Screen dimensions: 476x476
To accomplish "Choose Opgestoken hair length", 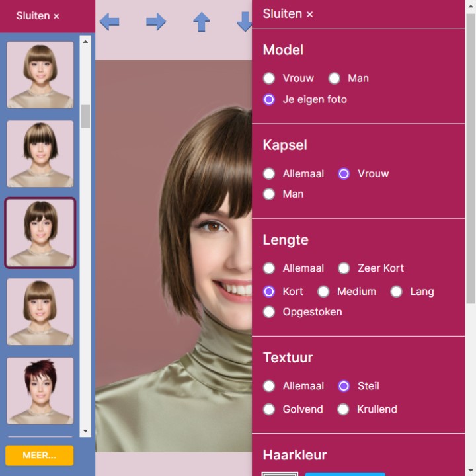I will tap(269, 312).
